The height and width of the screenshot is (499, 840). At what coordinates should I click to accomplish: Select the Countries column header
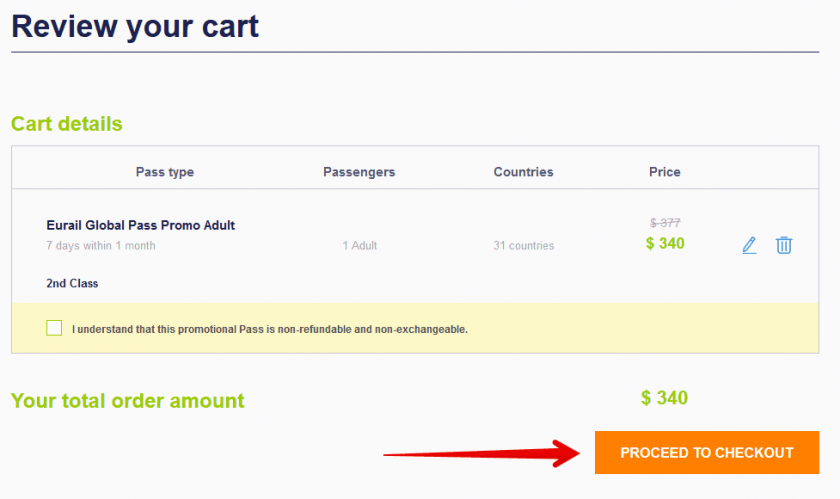[523, 172]
